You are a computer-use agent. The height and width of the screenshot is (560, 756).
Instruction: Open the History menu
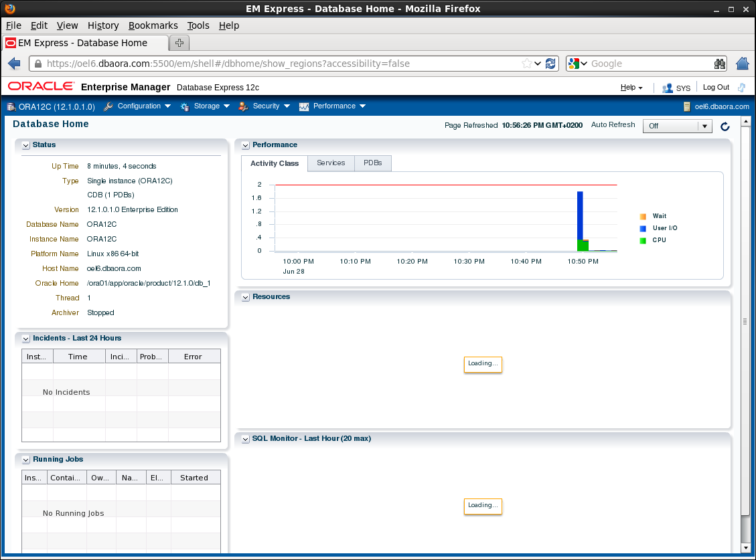(x=103, y=25)
